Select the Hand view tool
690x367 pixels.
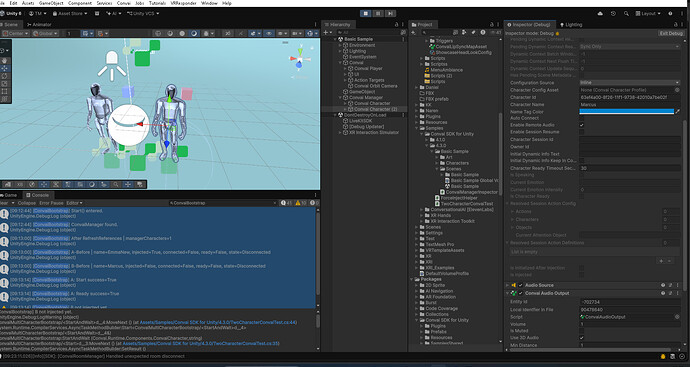click(4, 60)
